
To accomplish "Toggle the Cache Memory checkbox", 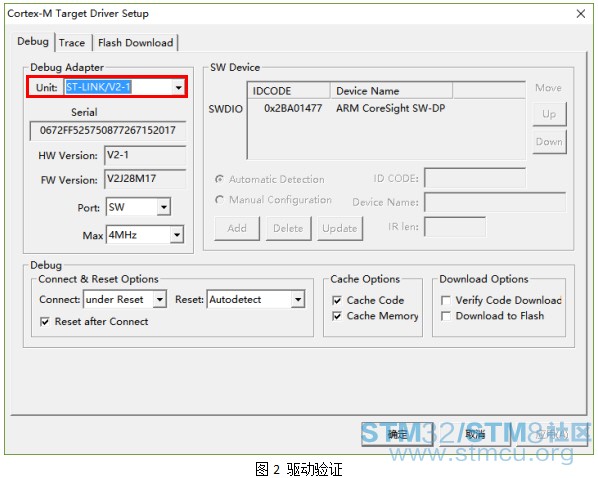I will 337,316.
